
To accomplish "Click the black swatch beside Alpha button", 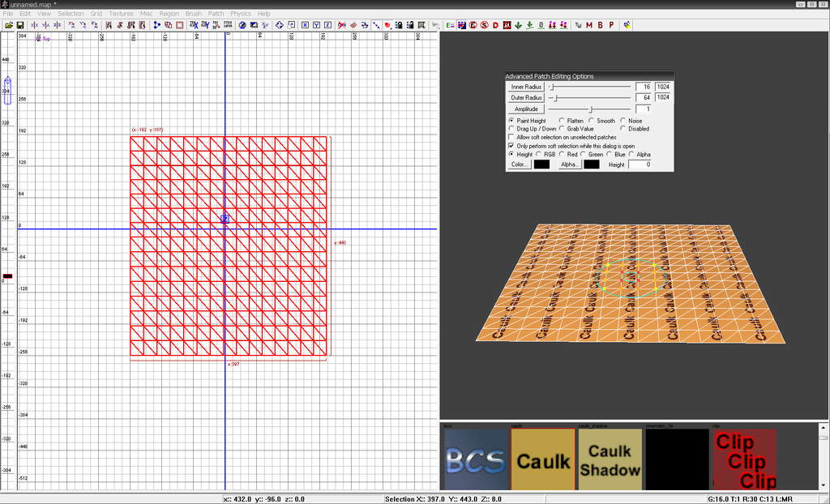I will (x=591, y=164).
